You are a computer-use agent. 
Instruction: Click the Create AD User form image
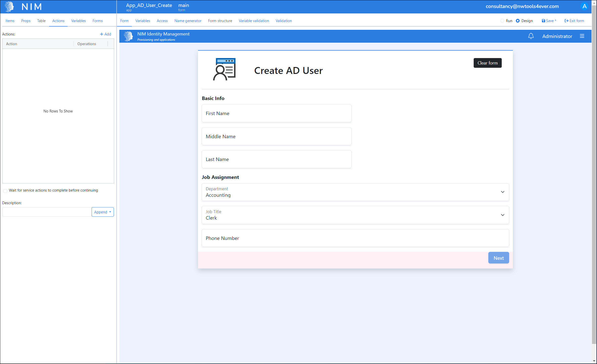tap(224, 69)
